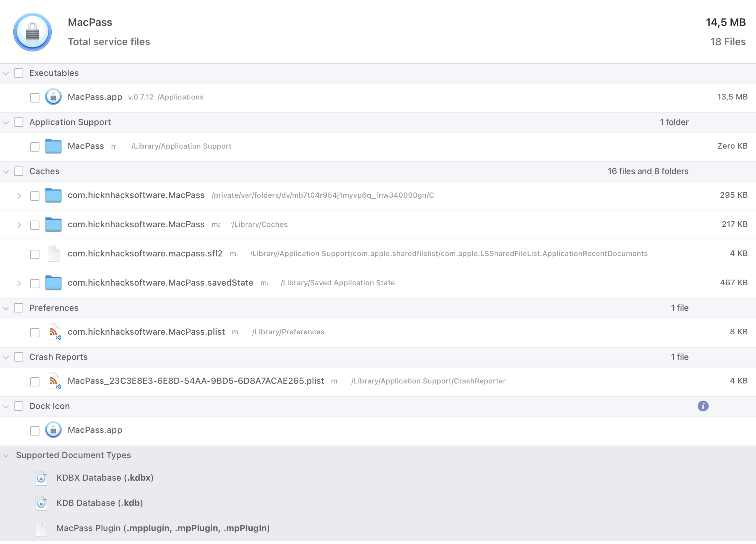Click the MacPass Plugin file icon

tap(41, 529)
